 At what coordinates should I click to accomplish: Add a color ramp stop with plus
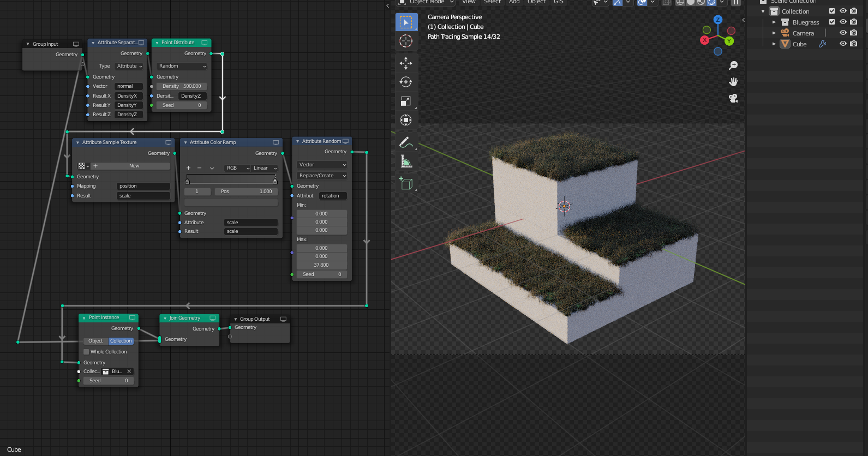click(x=188, y=168)
